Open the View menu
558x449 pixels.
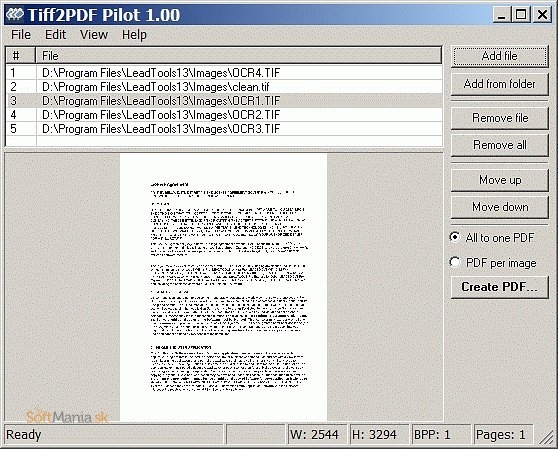coord(94,35)
